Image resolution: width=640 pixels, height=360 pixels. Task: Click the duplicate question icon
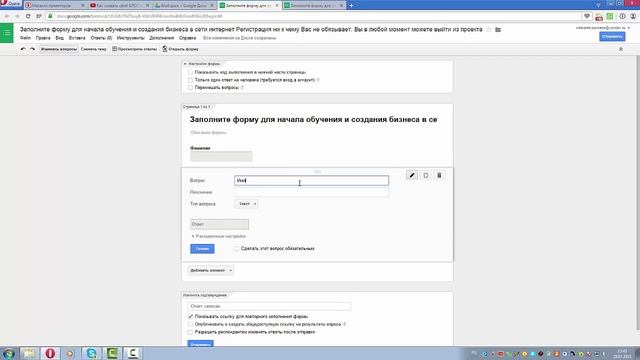point(426,175)
